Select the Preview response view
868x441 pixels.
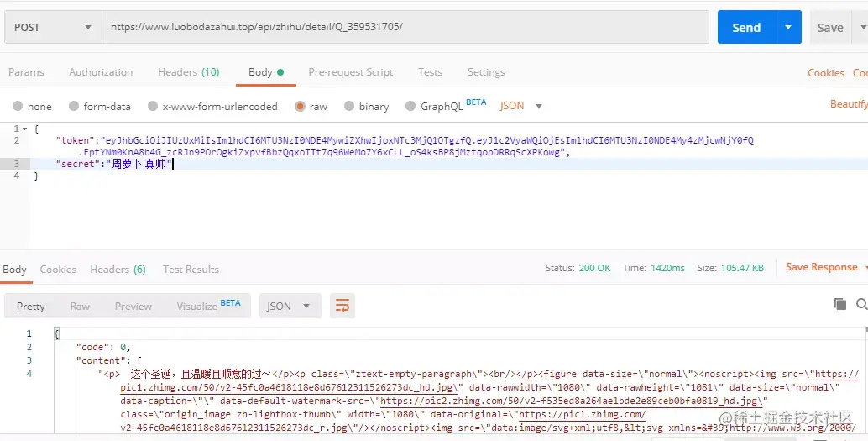(x=133, y=307)
